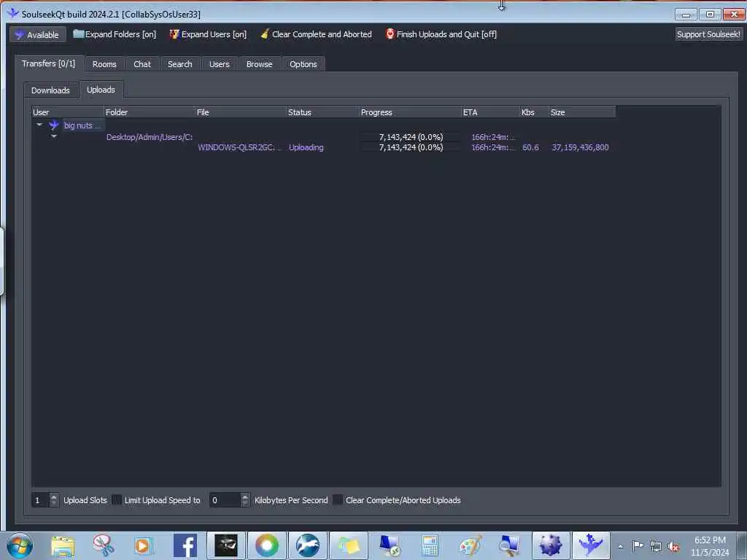Click the folder row progress bar
The height and width of the screenshot is (560, 747).
pos(411,137)
